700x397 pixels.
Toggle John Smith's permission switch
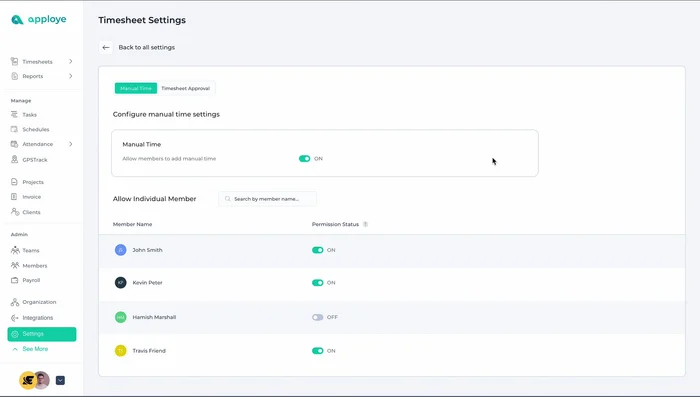click(317, 250)
